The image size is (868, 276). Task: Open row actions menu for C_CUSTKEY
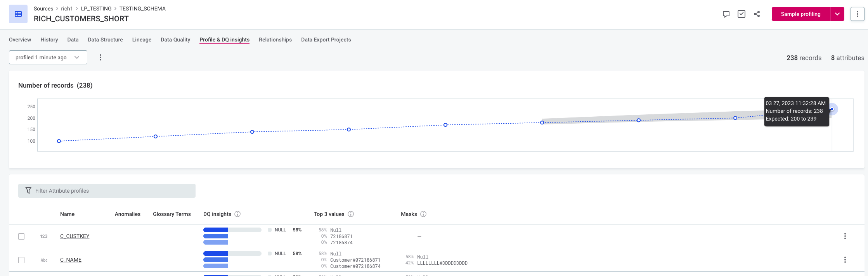click(x=845, y=236)
